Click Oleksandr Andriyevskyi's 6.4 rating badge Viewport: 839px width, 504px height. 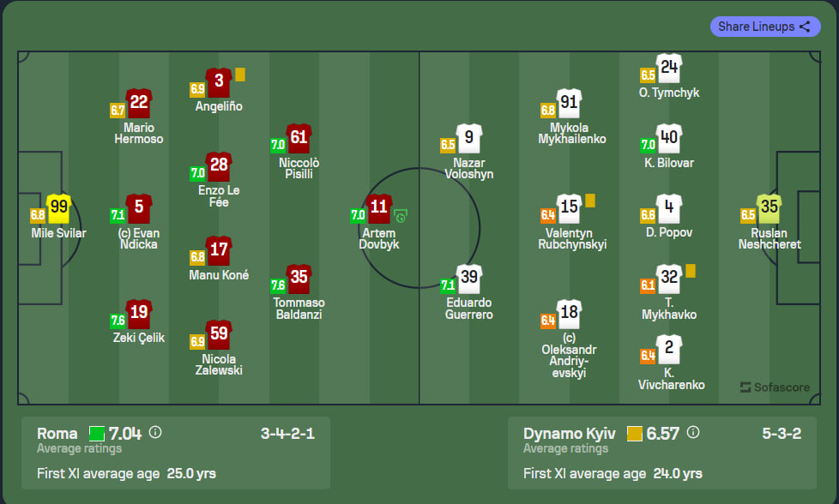pos(548,321)
